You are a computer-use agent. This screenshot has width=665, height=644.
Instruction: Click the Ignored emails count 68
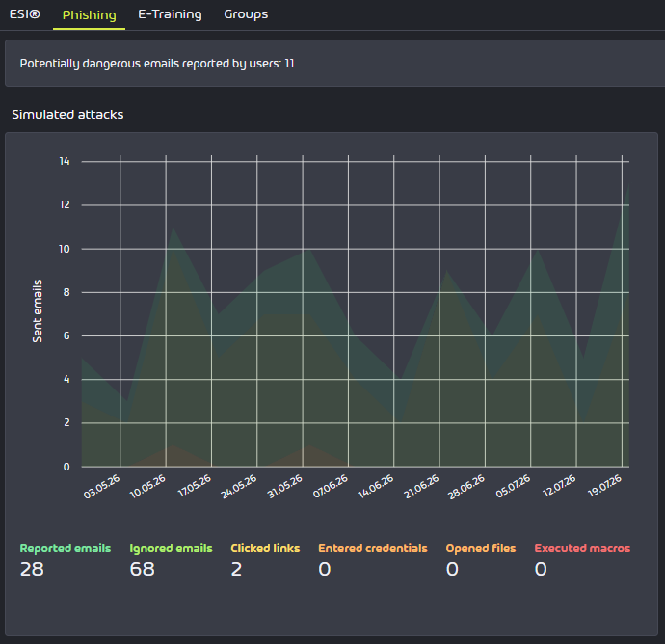coord(142,570)
